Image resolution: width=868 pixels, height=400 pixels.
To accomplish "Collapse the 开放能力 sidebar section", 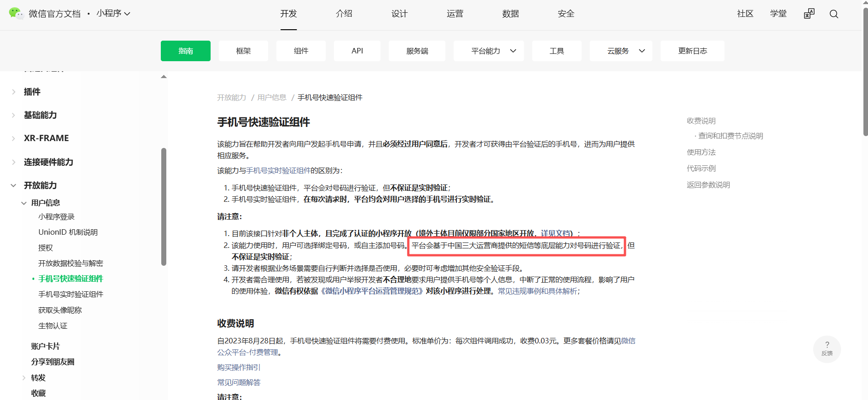I will pos(13,185).
